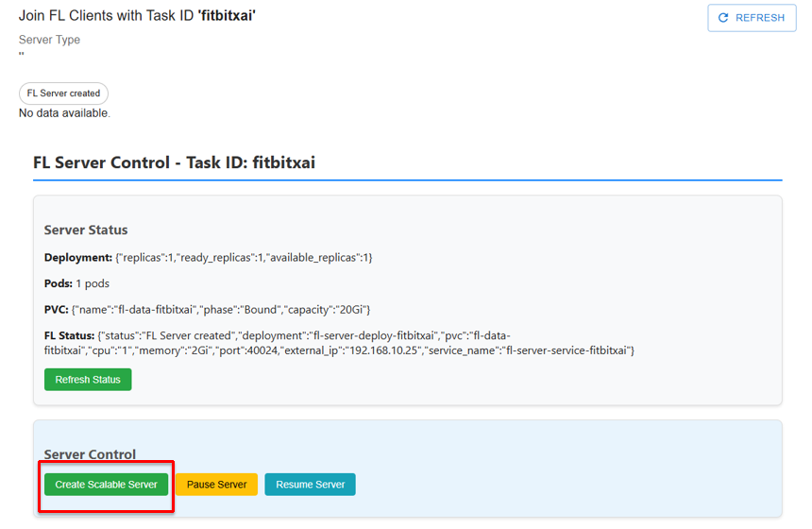Viewport: 812px width, 529px height.
Task: Resume the server using the teal button
Action: coord(310,485)
